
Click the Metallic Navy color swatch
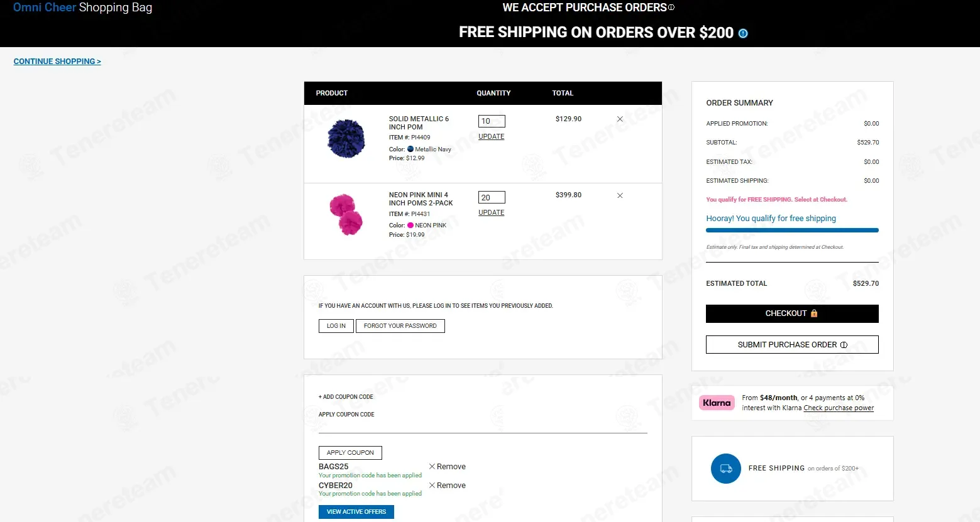(410, 150)
